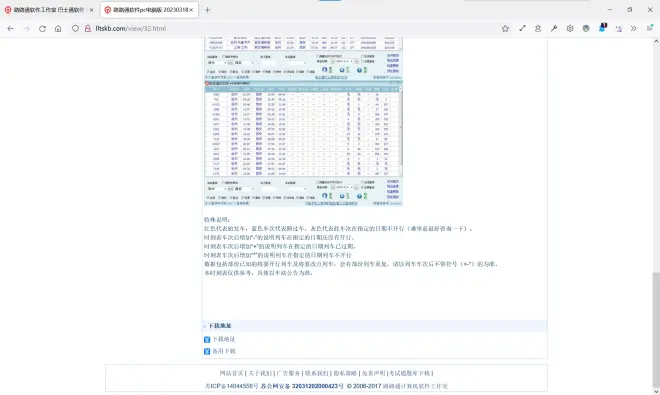Close the first browser tab

(92, 10)
